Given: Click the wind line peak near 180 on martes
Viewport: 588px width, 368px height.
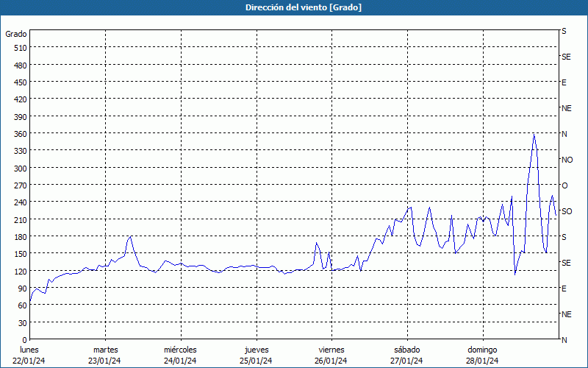Looking at the screenshot, I should click(130, 236).
